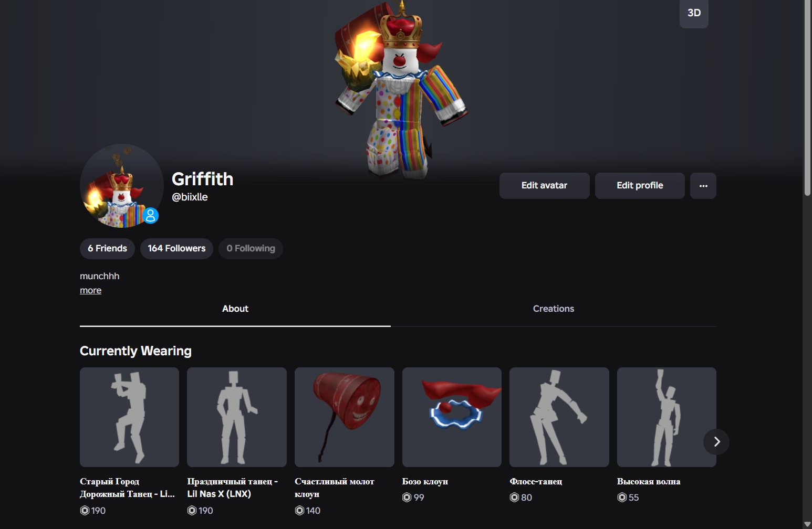Image resolution: width=812 pixels, height=529 pixels.
Task: Click the Robux icon next to 99 price
Action: [x=407, y=498]
